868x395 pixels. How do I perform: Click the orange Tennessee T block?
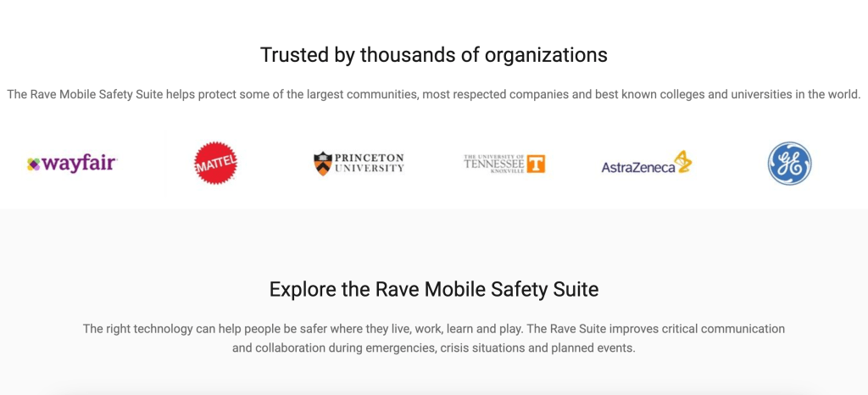tap(535, 164)
